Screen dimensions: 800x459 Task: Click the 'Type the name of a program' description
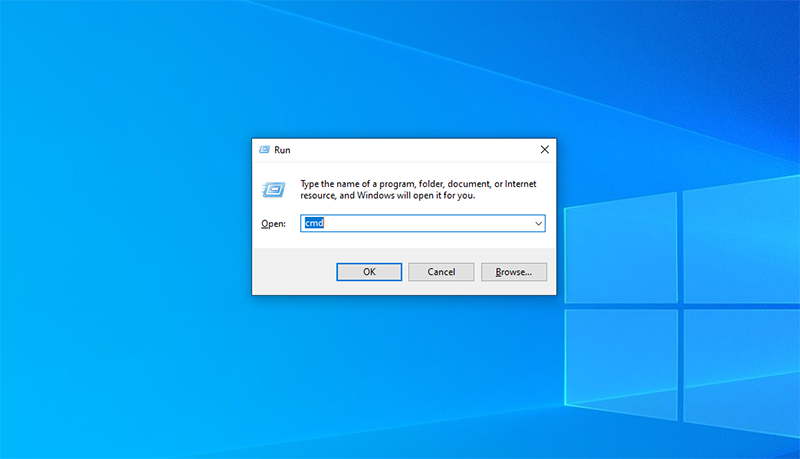[418, 190]
